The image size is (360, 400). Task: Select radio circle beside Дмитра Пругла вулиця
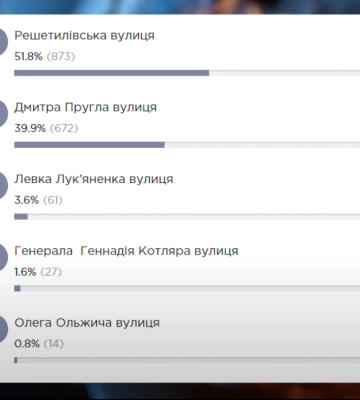click(x=3, y=114)
